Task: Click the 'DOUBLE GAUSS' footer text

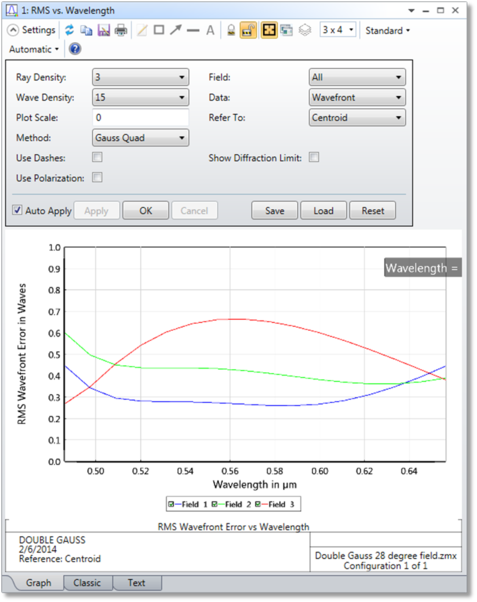Action: coord(52,540)
